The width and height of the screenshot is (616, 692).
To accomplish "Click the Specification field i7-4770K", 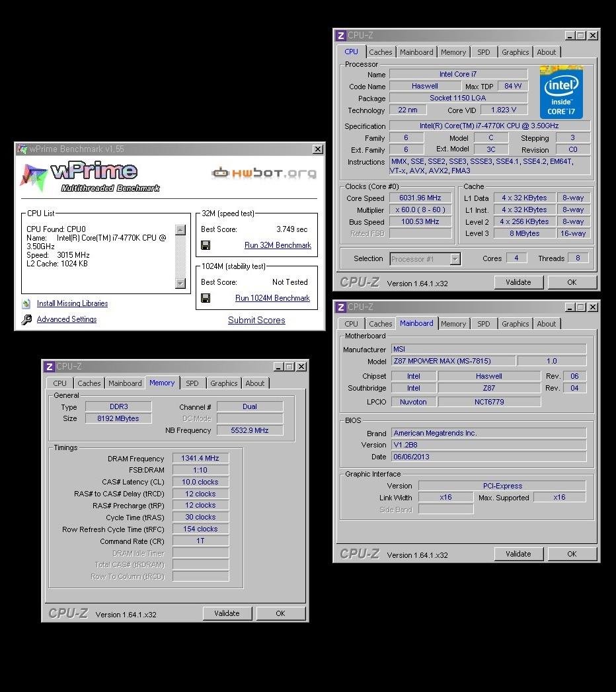I will coord(489,126).
